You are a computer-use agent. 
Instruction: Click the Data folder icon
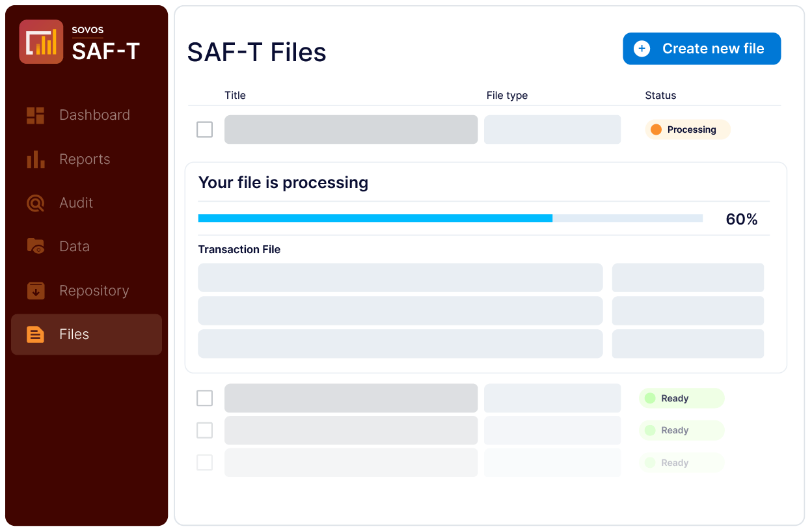click(x=35, y=247)
